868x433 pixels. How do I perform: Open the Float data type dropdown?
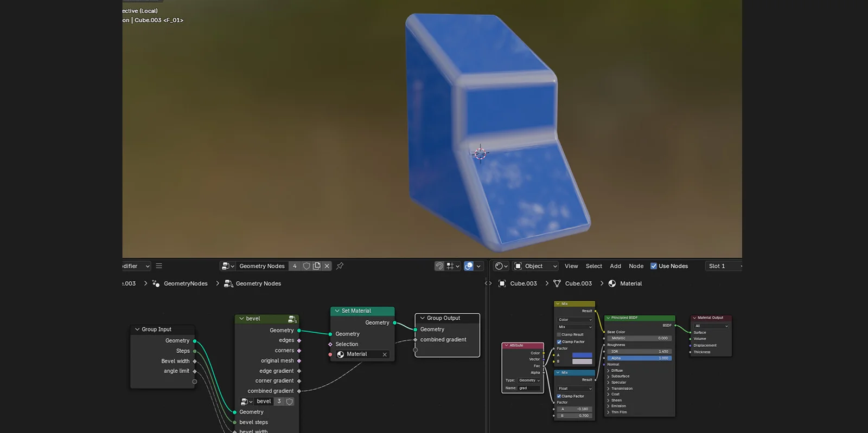coord(575,389)
